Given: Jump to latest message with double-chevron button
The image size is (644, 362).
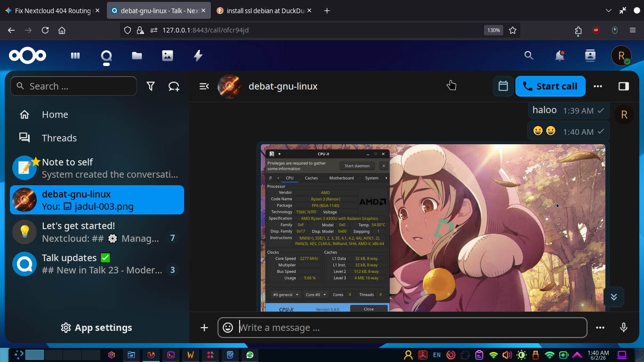Looking at the screenshot, I should [x=614, y=297].
